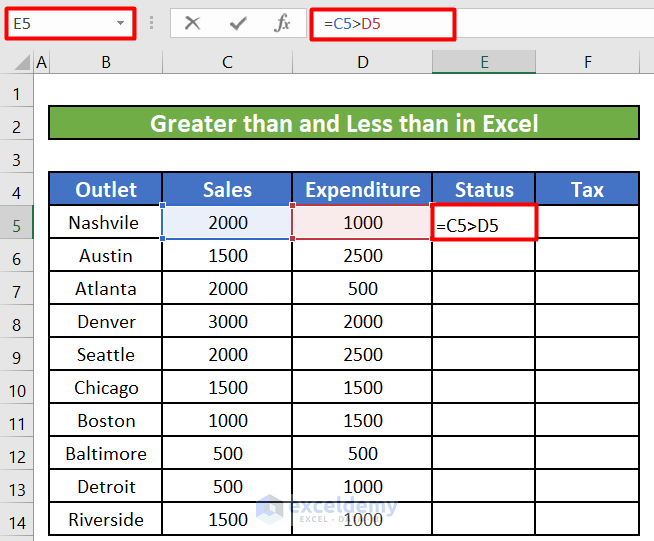
Task: Click the 'Expenditure' header cell
Action: 362,189
